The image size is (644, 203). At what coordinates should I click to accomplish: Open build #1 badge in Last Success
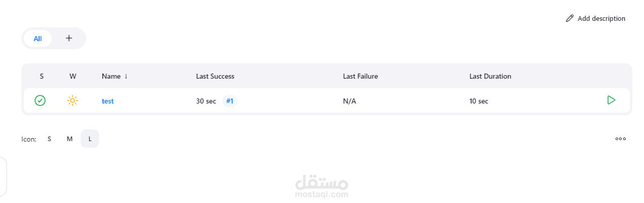tap(230, 101)
